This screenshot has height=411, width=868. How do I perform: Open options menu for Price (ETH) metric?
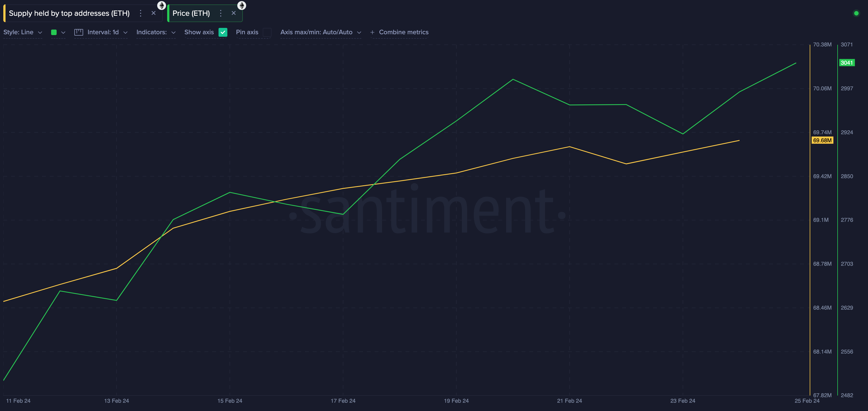[x=221, y=13]
